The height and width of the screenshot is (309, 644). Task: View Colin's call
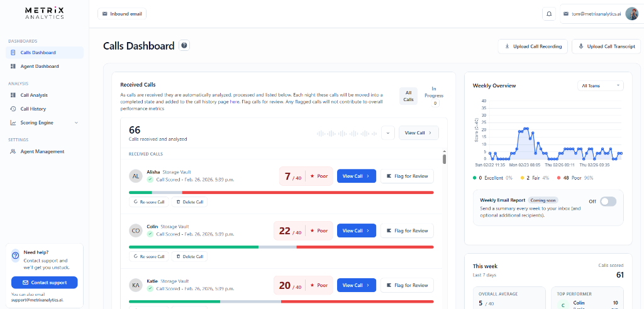pos(357,230)
